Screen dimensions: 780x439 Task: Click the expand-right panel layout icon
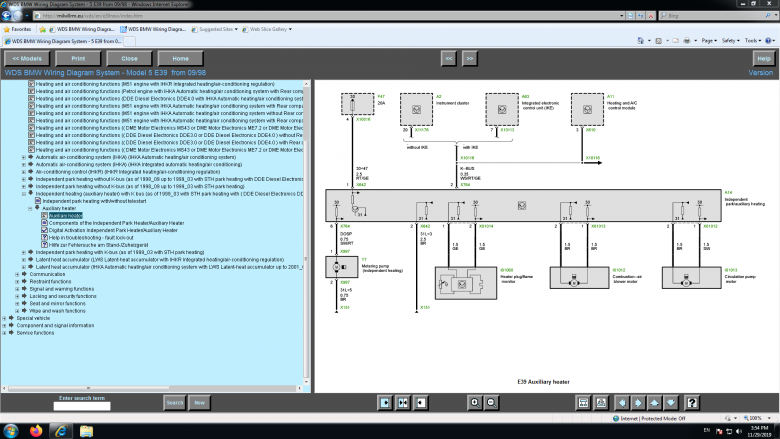[421, 403]
